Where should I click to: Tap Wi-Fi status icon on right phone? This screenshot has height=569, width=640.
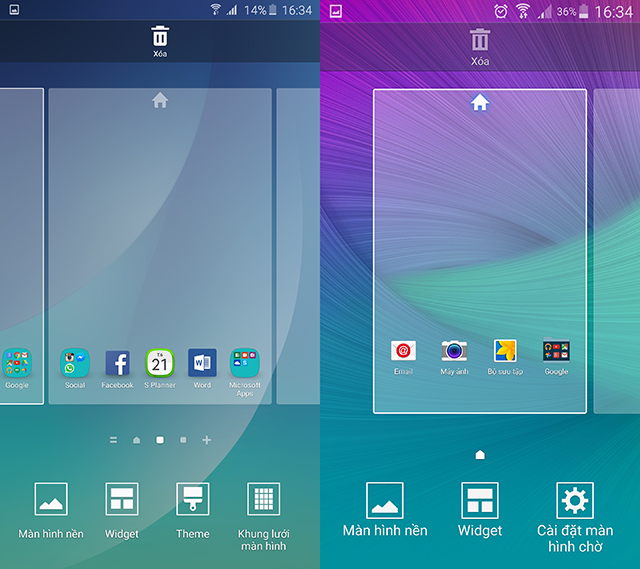click(x=523, y=11)
